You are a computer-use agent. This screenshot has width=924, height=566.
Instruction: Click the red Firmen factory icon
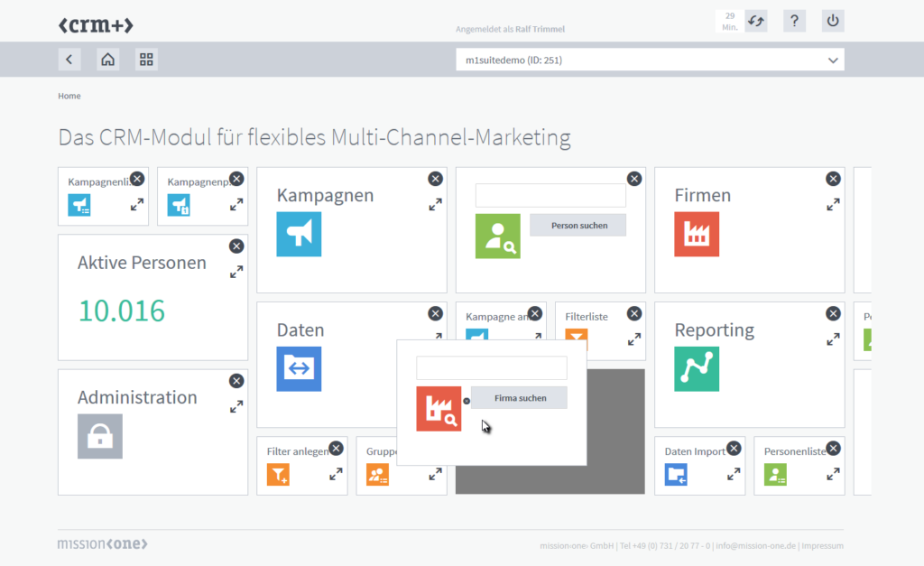pos(697,234)
